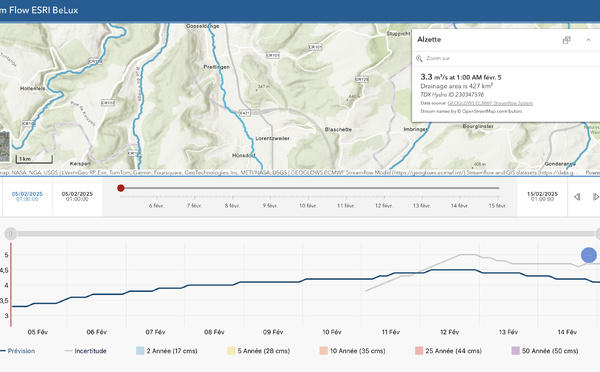Toggle the 50 Année (50 cms) legend
Screen dimensions: 600x372
point(545,351)
